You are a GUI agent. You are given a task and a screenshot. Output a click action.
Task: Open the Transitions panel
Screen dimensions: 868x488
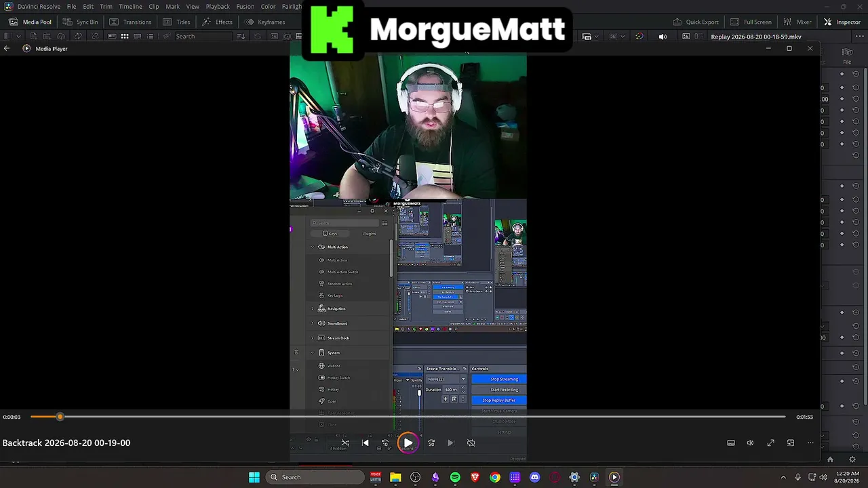point(130,22)
